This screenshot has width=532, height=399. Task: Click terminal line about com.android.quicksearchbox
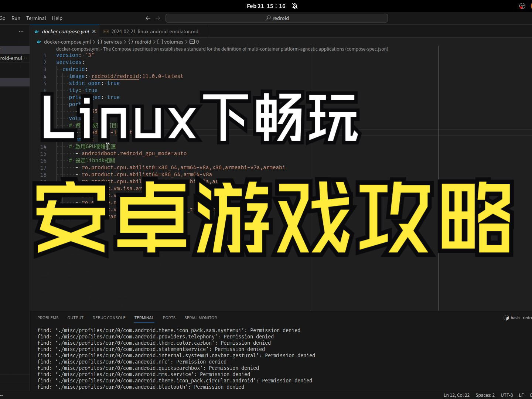coord(148,368)
